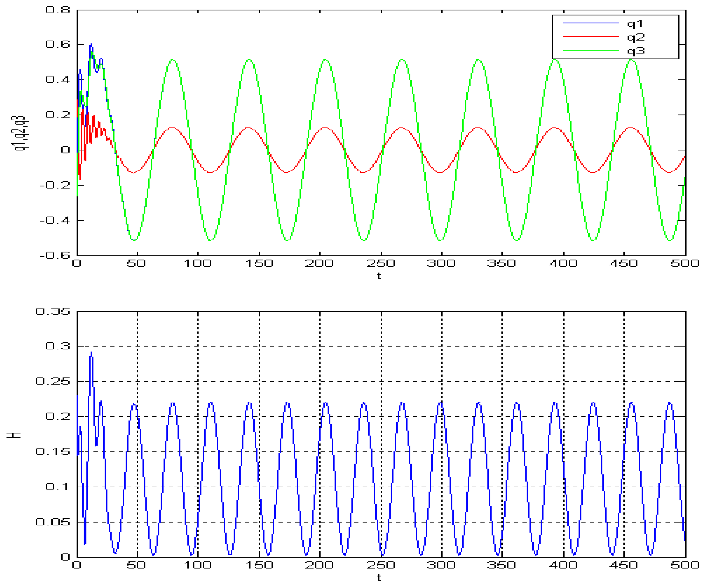Viewport: 707px width, 588px height.
Task: Click the -0.6 tick label on top plot
Action: [x=54, y=255]
